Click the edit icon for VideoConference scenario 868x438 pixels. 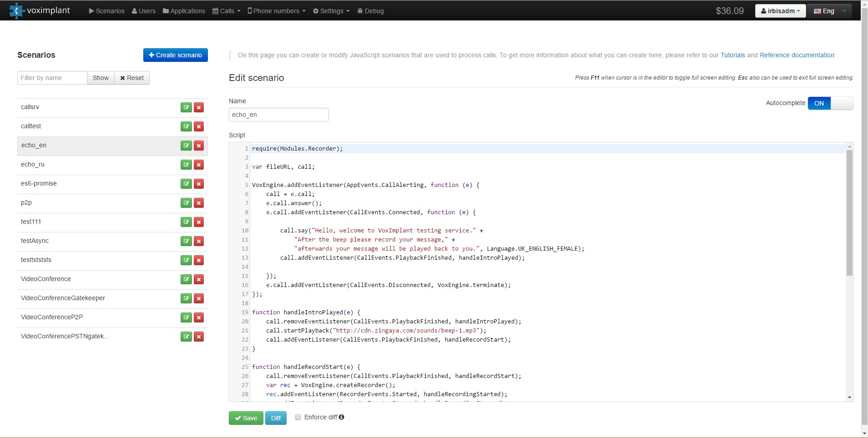click(x=186, y=279)
